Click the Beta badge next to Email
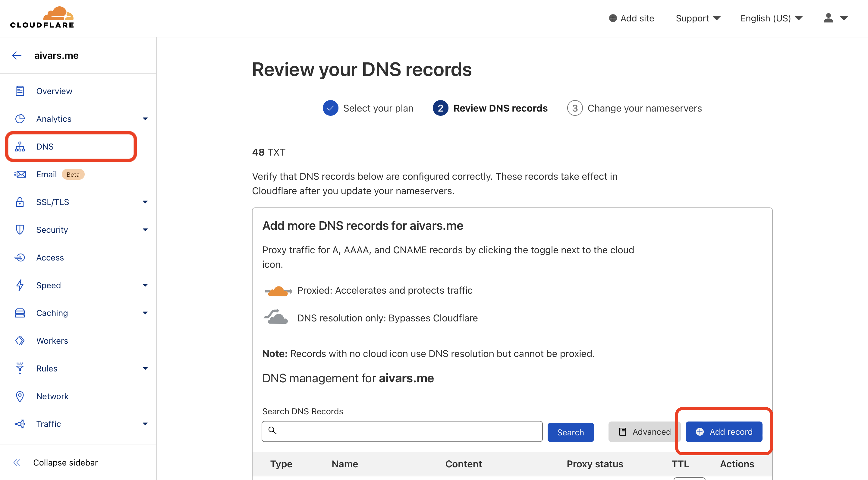Screen dimensions: 868x480 pos(73,174)
